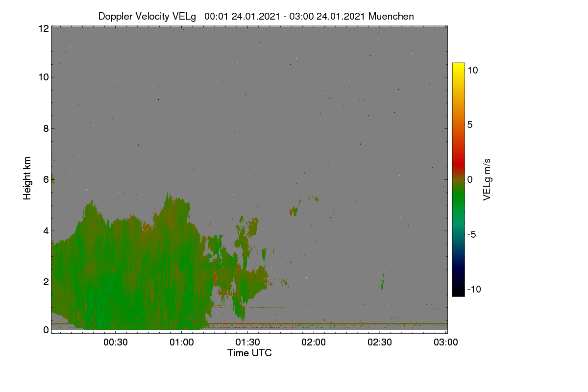
Task: Click the 01:00 time tick label
Action: (x=182, y=343)
